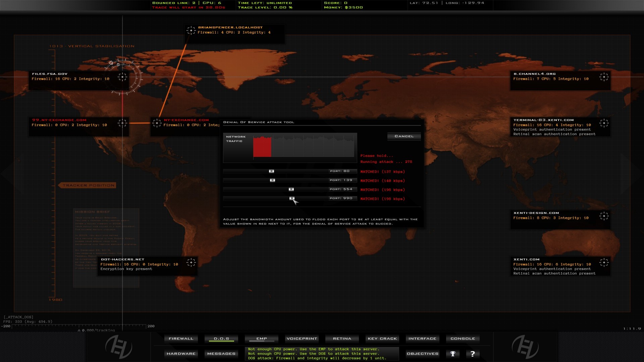The height and width of the screenshot is (362, 644).
Task: Switch to the KEY CRACK tool
Action: coord(382,339)
